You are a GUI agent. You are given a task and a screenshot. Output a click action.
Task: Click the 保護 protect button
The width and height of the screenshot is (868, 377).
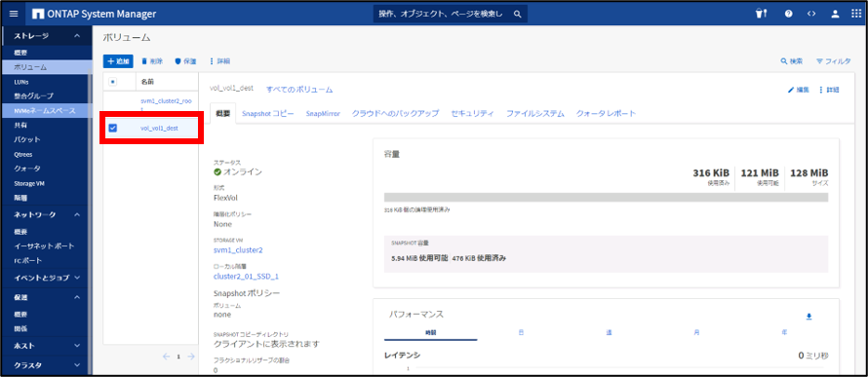point(185,60)
